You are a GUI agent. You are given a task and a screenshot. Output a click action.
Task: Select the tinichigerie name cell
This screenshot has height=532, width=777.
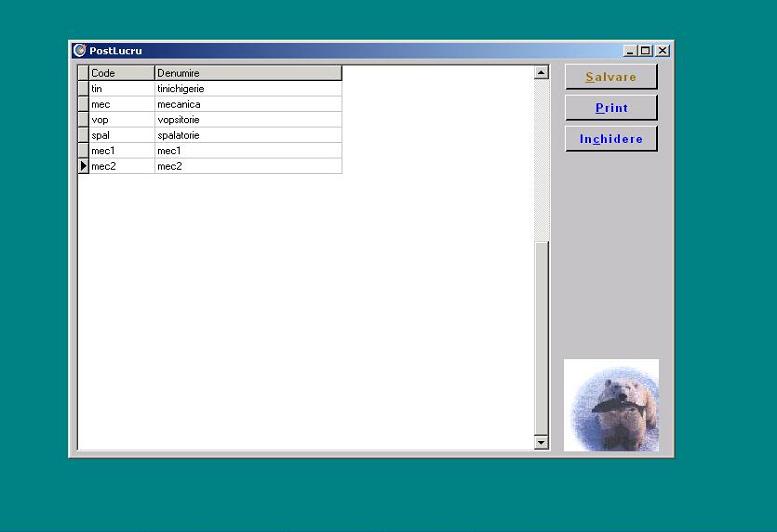247,89
